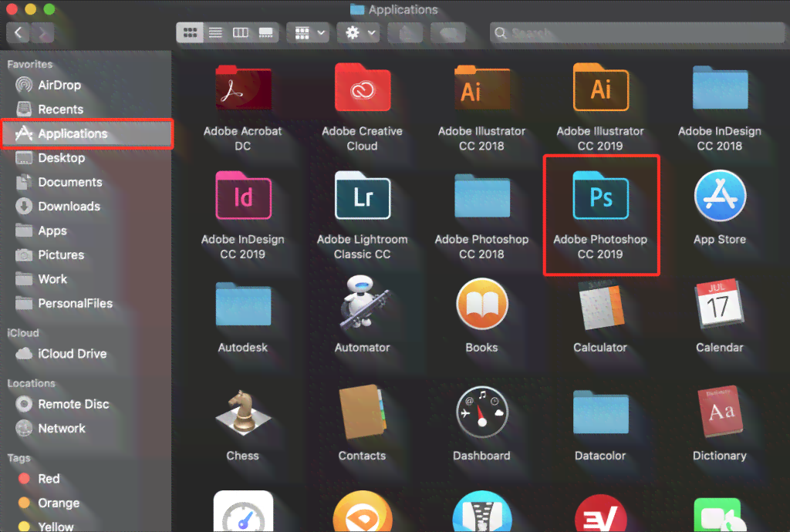
Task: Open Adobe Illustrator CC 2018 folder
Action: (x=481, y=88)
